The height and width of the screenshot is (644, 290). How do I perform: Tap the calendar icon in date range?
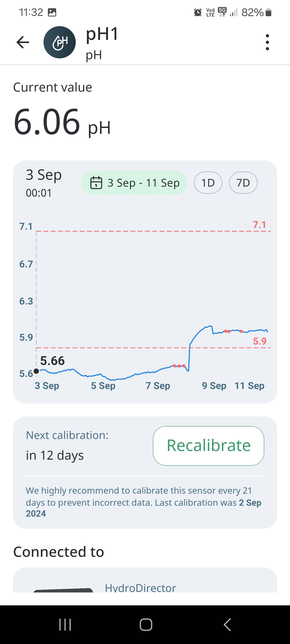coord(96,183)
